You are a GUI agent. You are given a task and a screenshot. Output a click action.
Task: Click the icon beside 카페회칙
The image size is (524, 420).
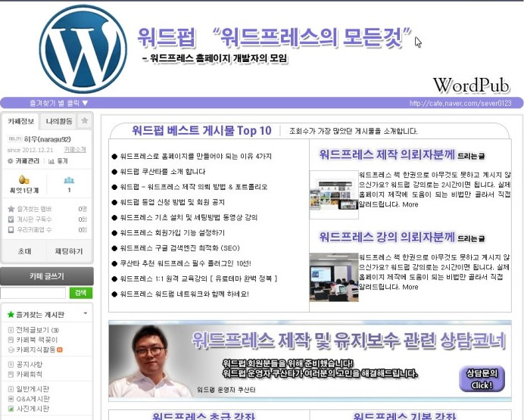coord(11,375)
